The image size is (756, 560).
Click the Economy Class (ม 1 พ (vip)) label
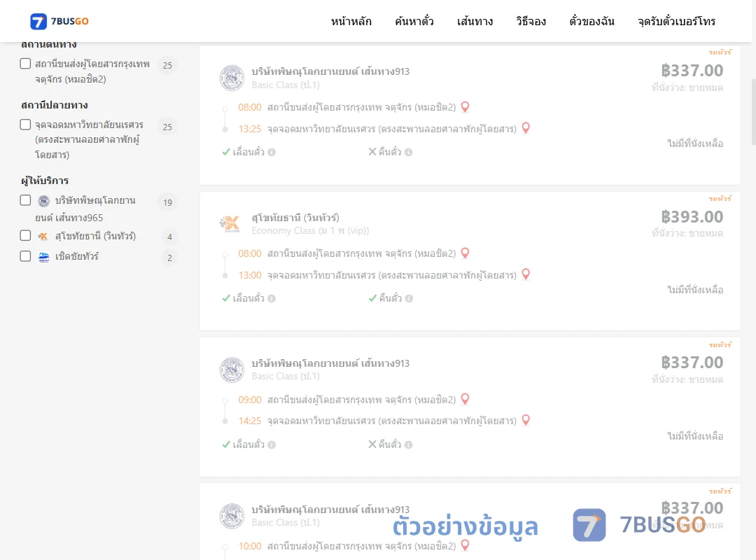pos(310,230)
